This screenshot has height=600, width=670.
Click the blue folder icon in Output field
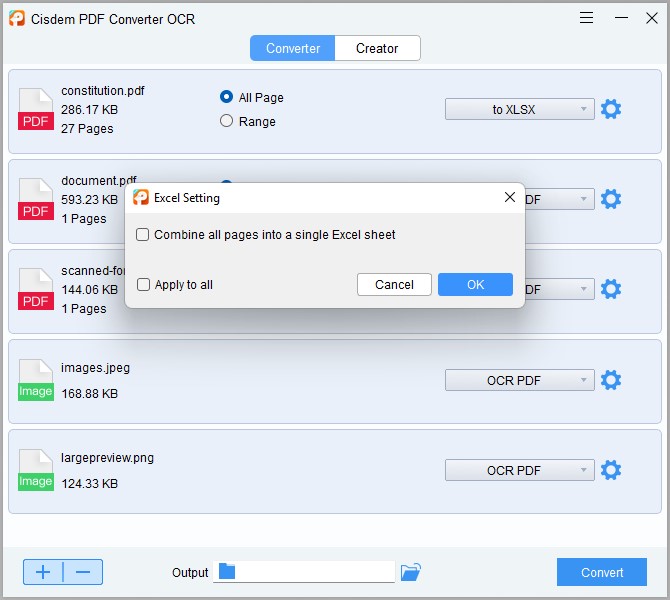(227, 571)
